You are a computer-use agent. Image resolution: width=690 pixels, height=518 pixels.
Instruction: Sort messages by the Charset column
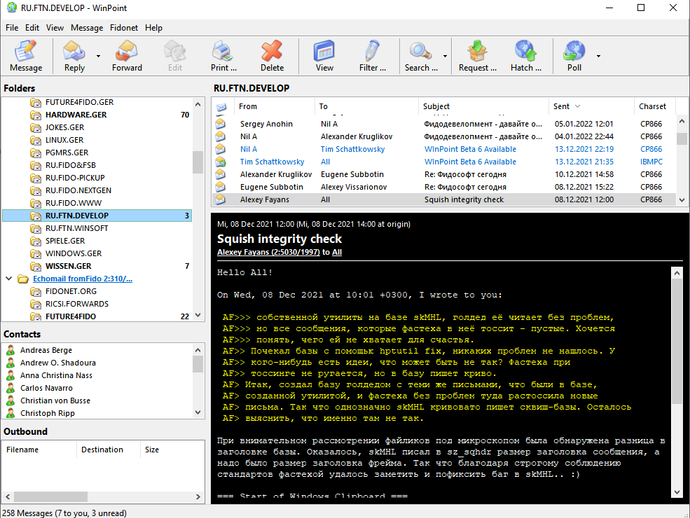pyautogui.click(x=654, y=106)
